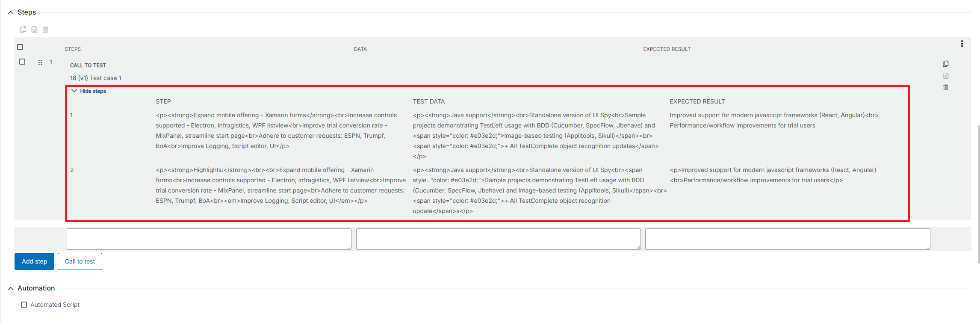Screen dimensions: 980x323
Task: Hide the called test steps
Action: (92, 91)
